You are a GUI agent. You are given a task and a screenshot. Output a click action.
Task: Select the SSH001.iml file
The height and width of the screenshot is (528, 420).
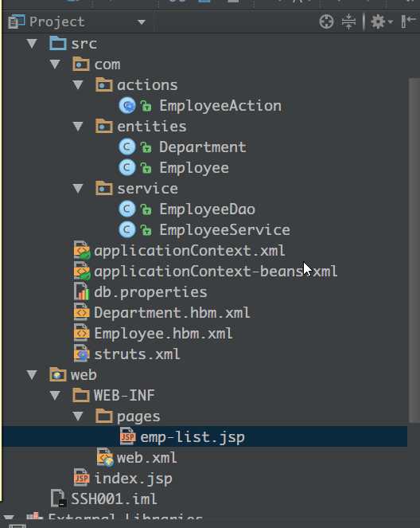click(114, 499)
